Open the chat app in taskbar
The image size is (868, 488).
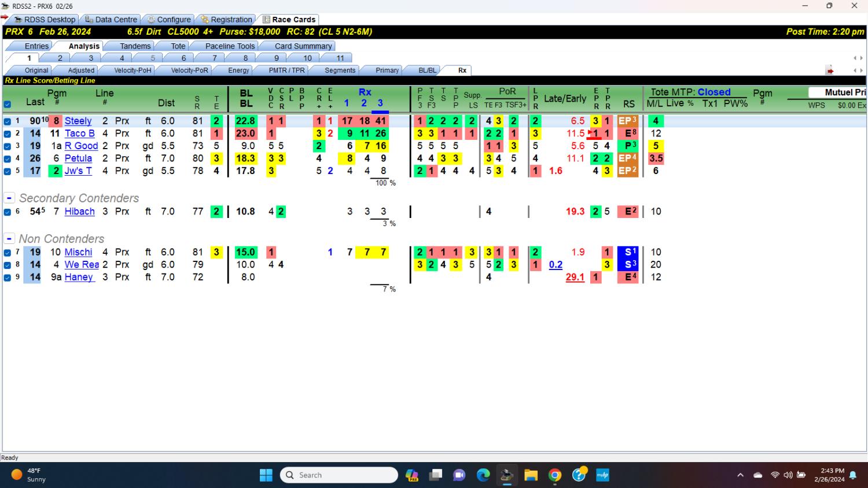pos(459,475)
